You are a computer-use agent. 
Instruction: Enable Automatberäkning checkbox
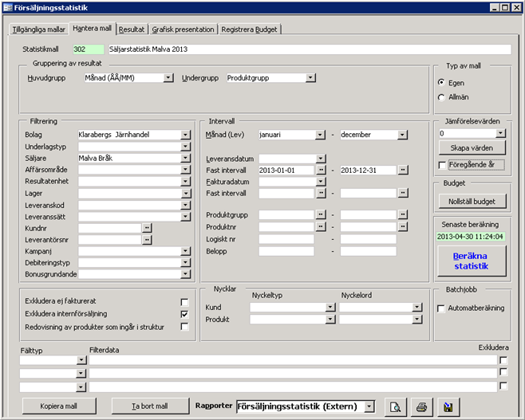pos(442,308)
